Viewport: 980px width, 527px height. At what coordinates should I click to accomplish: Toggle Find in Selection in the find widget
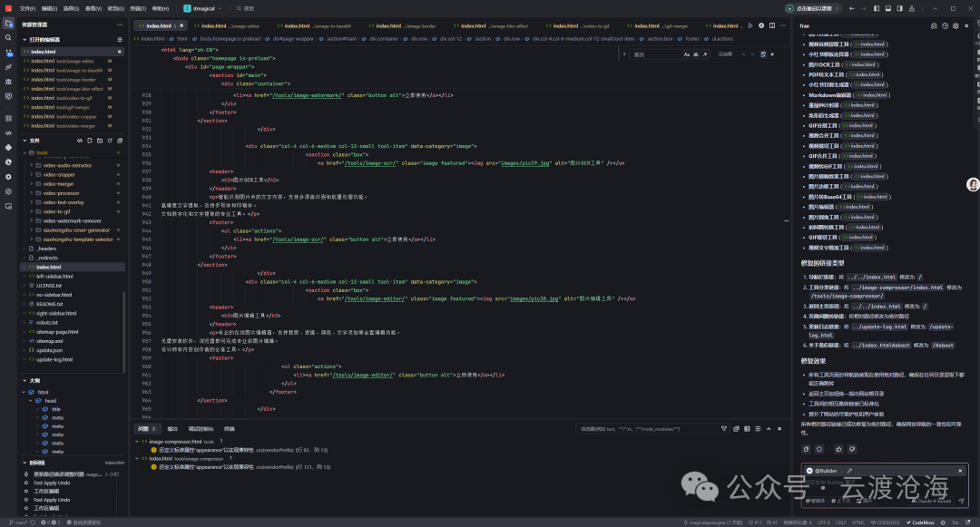763,54
